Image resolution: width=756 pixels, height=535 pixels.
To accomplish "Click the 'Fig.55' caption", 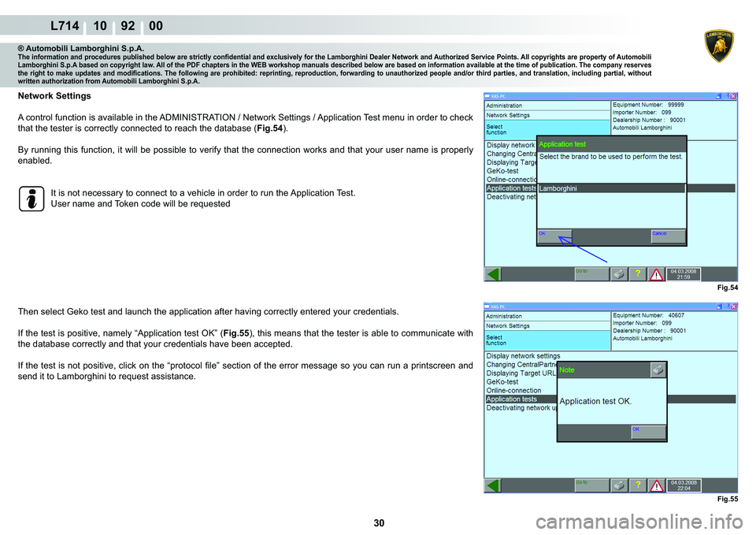I will point(728,499).
